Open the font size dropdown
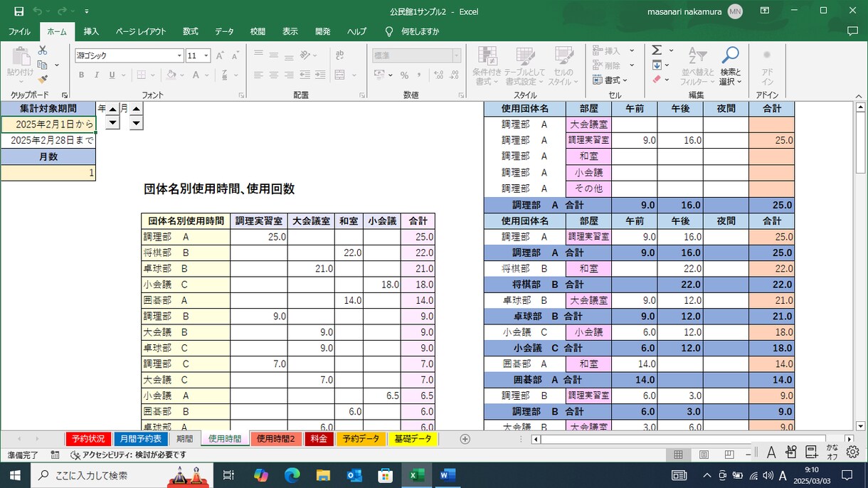Screen dimensions: 868x488 pyautogui.click(x=206, y=55)
